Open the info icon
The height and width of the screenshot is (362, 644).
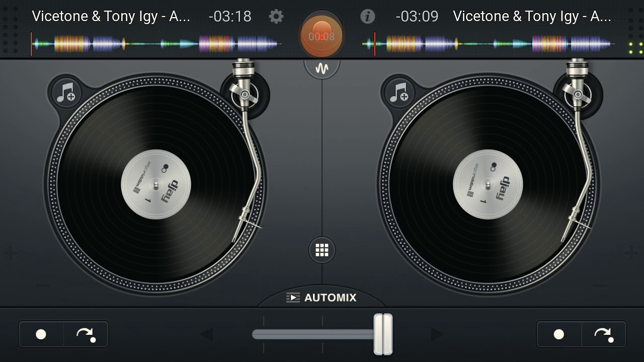click(x=368, y=17)
